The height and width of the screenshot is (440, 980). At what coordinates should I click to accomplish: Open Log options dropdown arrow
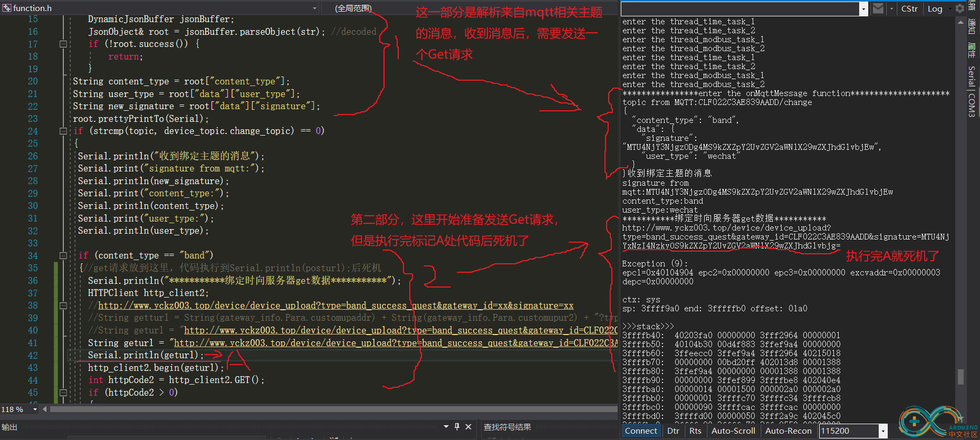[x=950, y=9]
